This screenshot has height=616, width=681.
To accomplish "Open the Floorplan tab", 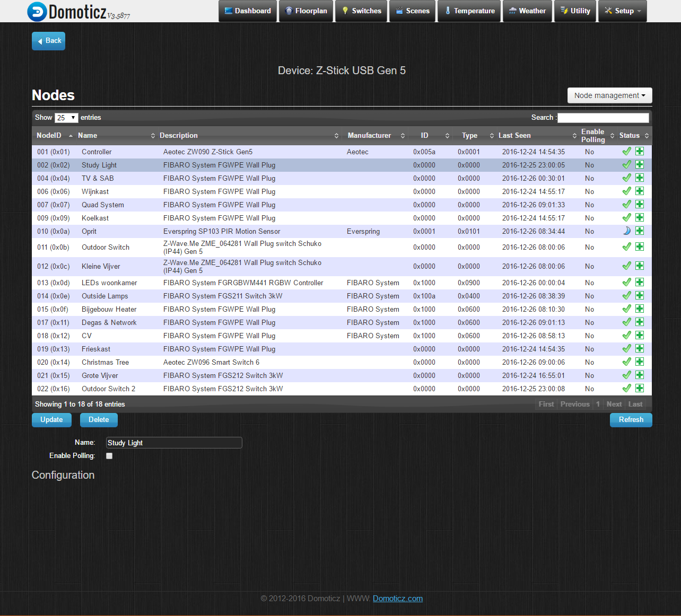I will (x=306, y=11).
